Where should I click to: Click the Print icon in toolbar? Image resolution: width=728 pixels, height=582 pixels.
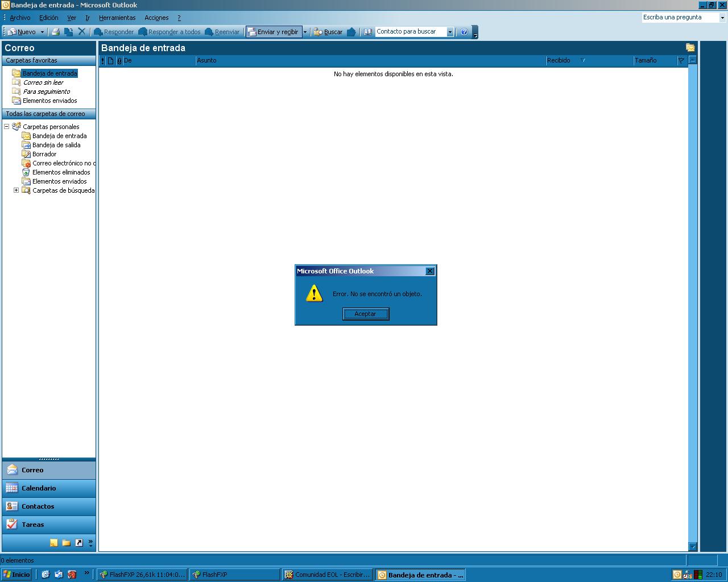[x=56, y=32]
